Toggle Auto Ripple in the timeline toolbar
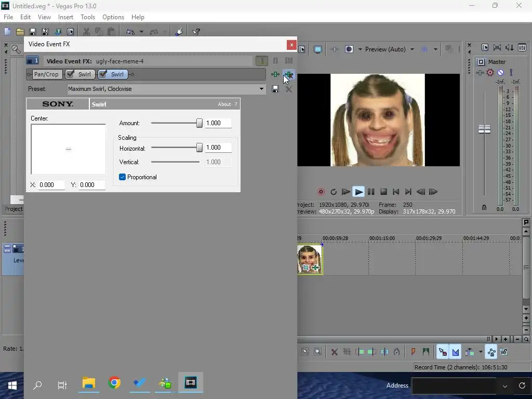 pyautogui.click(x=470, y=352)
